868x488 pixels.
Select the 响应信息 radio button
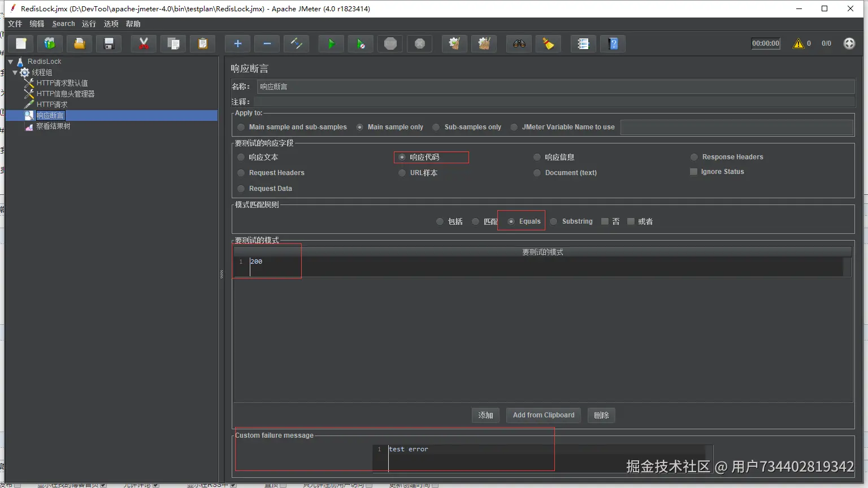click(537, 157)
